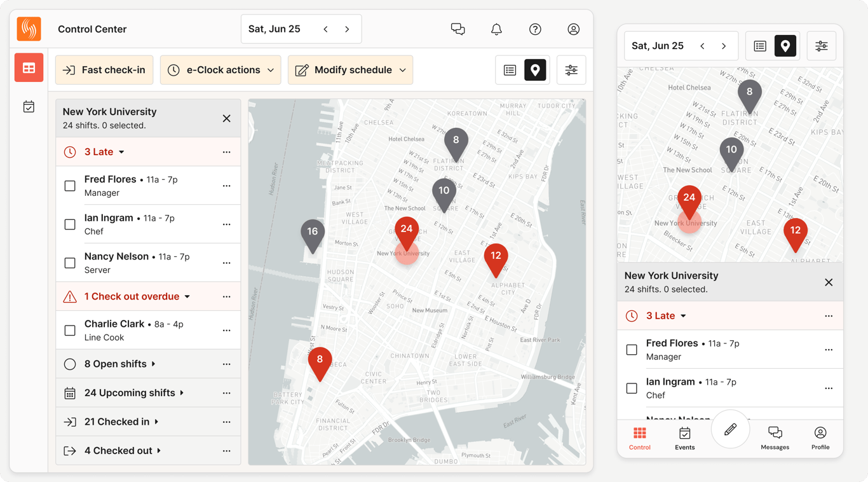Viewport: 868px width, 482px height.
Task: Open more options for Charlie Clark
Action: click(x=226, y=330)
